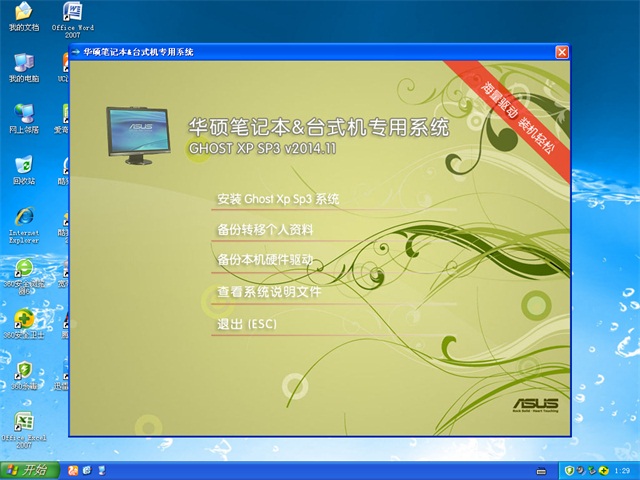
Task: Launch Internet Explorer from the desktop
Action: pyautogui.click(x=24, y=225)
